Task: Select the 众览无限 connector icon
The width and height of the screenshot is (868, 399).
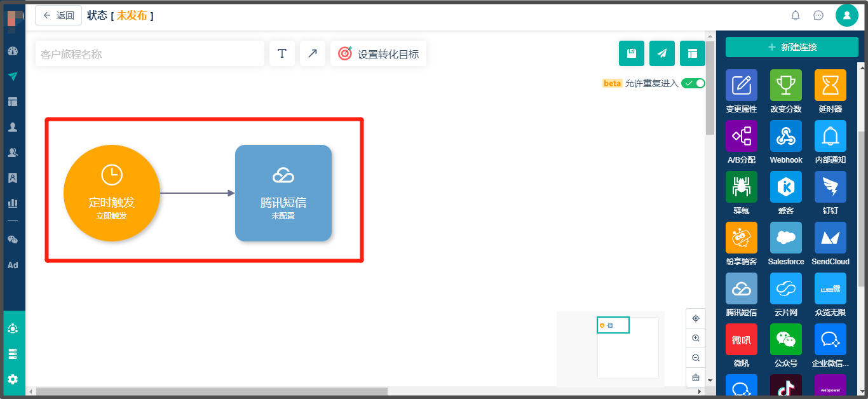Action: (x=831, y=288)
